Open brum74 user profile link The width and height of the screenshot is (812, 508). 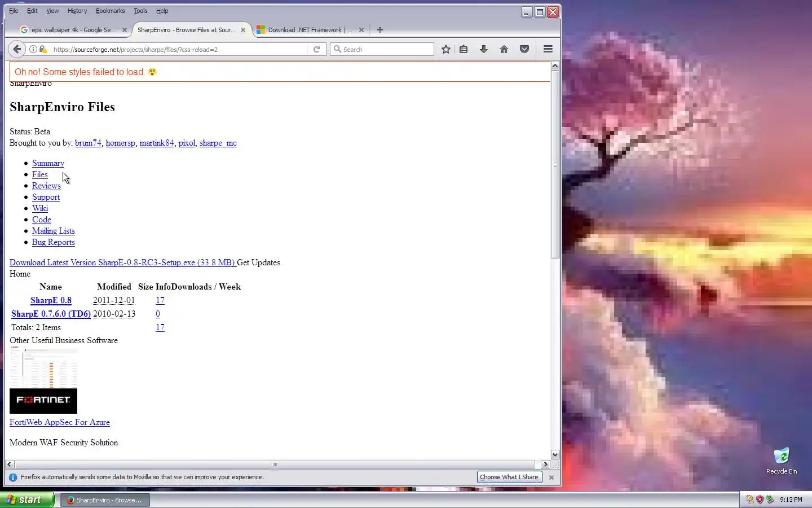[x=88, y=143]
